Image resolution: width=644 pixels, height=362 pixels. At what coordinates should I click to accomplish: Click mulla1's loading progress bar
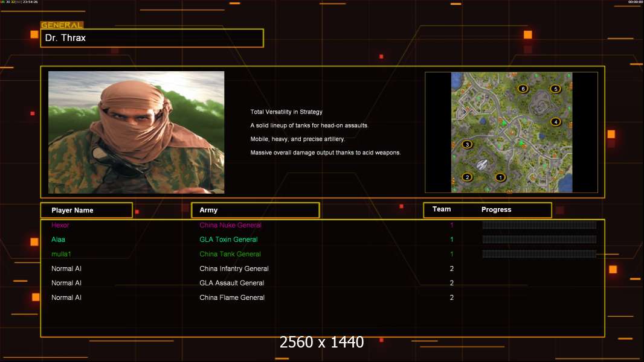click(x=539, y=254)
